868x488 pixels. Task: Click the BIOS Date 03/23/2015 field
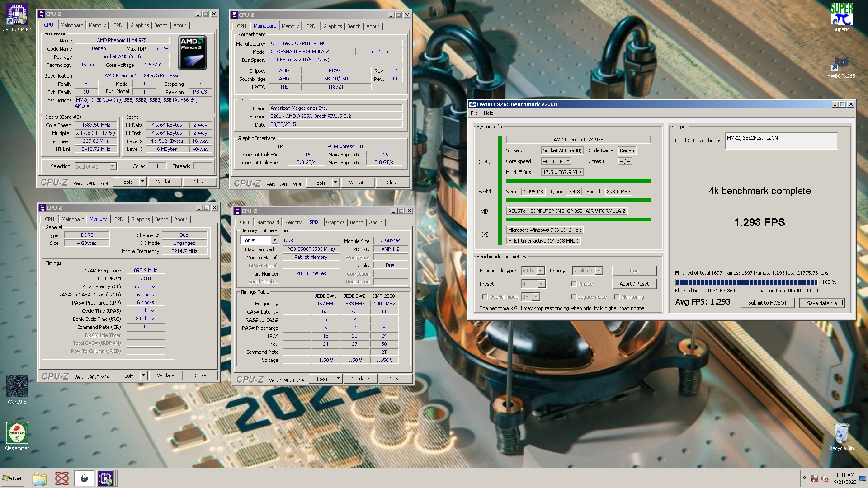335,124
